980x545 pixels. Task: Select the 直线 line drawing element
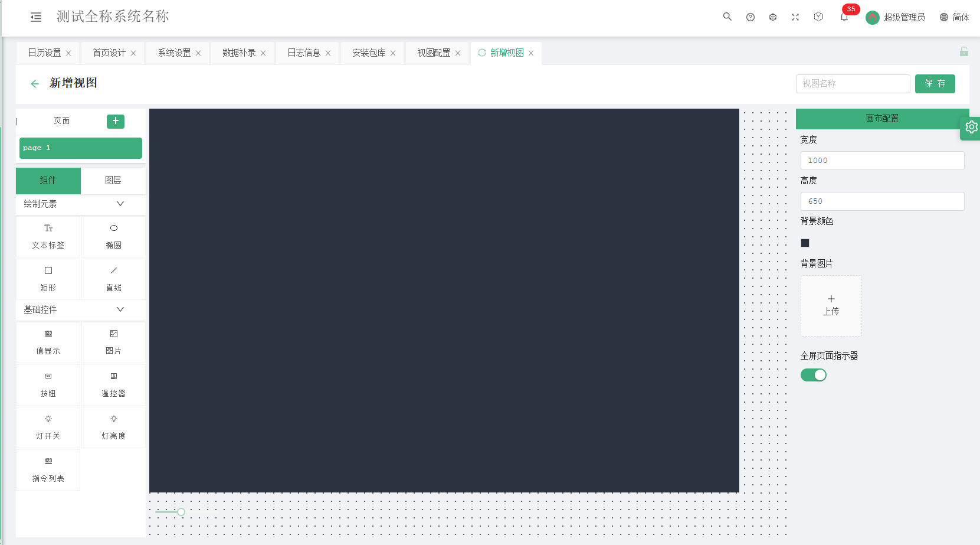(x=114, y=279)
